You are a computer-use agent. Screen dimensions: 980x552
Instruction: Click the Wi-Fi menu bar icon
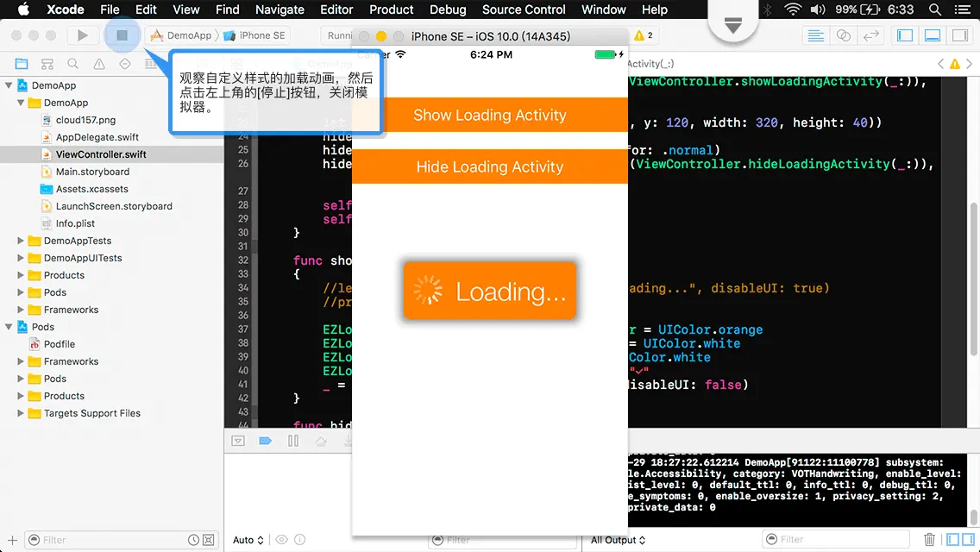(x=793, y=9)
